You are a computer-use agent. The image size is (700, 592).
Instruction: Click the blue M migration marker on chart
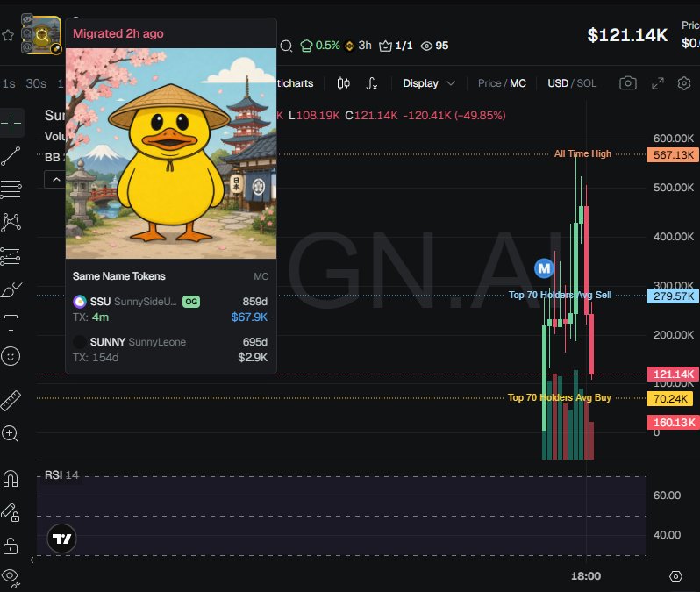coord(544,268)
